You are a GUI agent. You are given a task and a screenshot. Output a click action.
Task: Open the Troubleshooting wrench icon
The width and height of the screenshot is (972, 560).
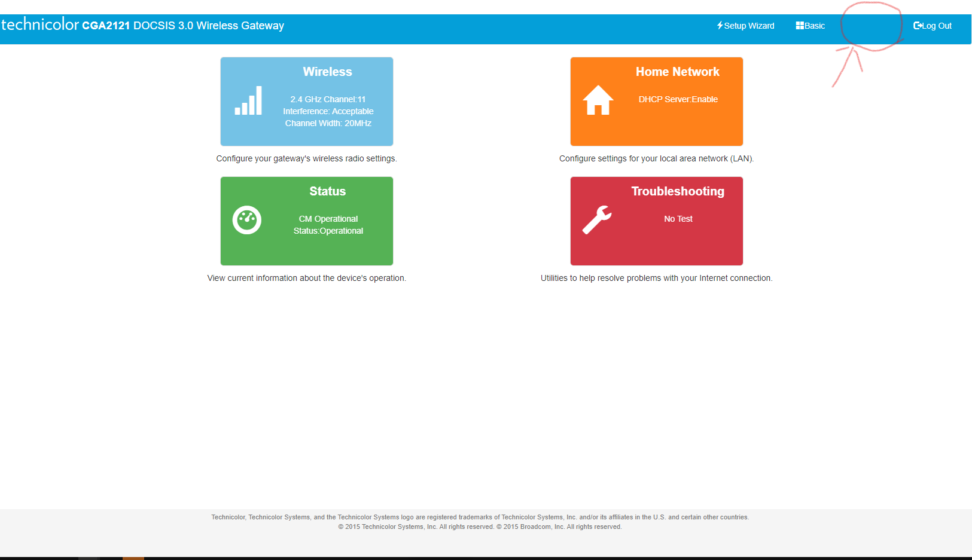pyautogui.click(x=597, y=220)
